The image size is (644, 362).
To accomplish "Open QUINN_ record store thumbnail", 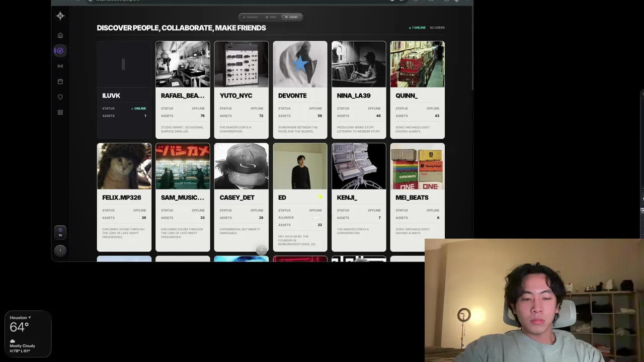I will [417, 64].
